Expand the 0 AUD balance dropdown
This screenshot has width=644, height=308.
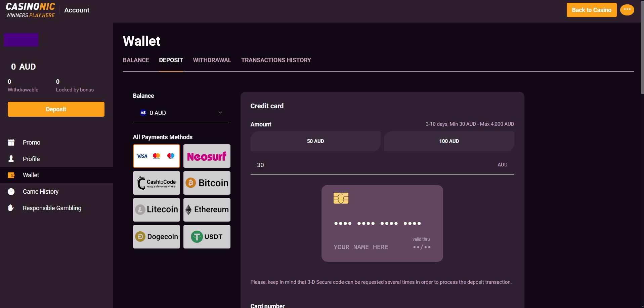coord(181,113)
